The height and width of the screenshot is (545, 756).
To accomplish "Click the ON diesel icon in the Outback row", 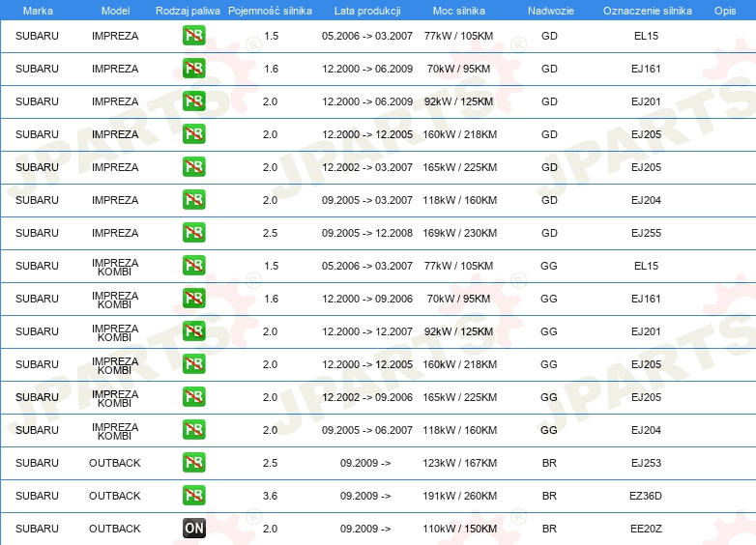I will click(x=193, y=529).
